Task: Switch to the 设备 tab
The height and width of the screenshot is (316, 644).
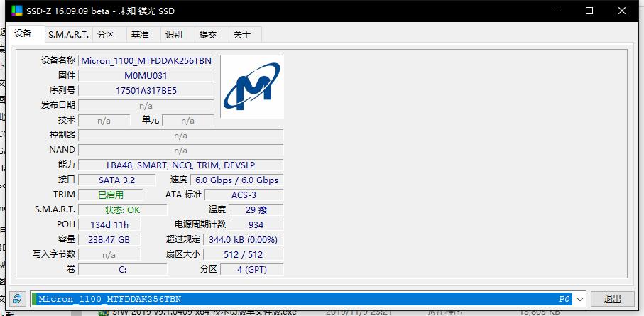Action: click(x=23, y=33)
